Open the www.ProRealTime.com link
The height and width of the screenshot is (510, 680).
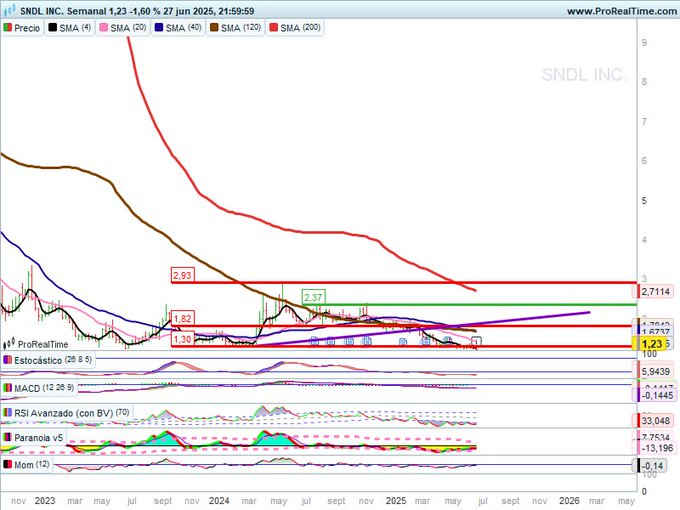pos(621,11)
